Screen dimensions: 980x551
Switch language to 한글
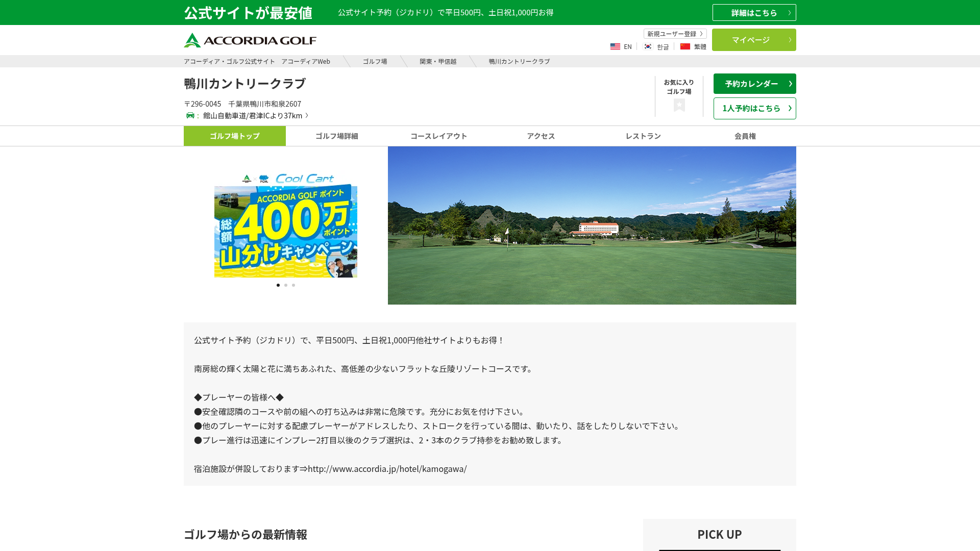tap(663, 46)
